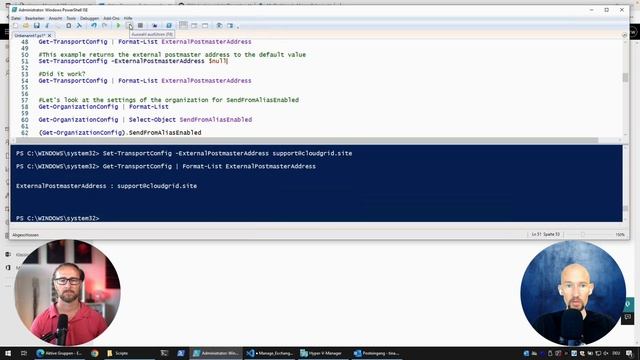This screenshot has height=360, width=640.
Task: Click the Show command add-on icon
Action: (x=230, y=26)
